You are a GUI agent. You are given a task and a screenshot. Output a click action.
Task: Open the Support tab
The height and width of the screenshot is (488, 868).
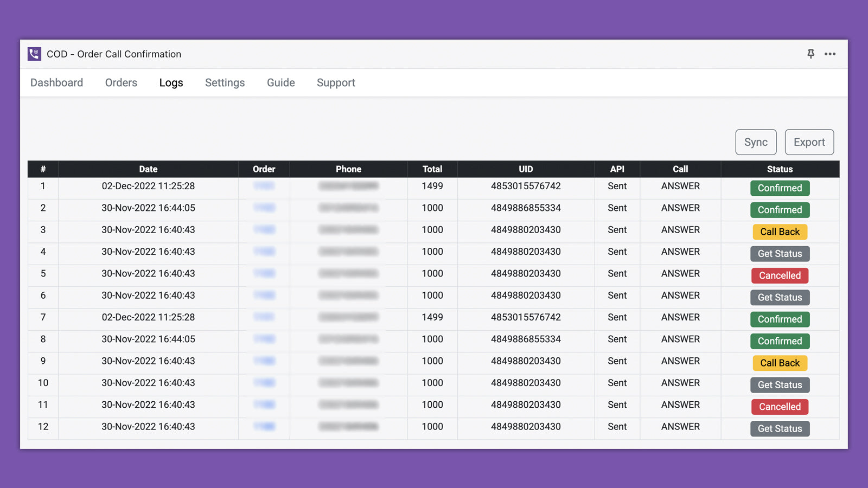point(336,82)
